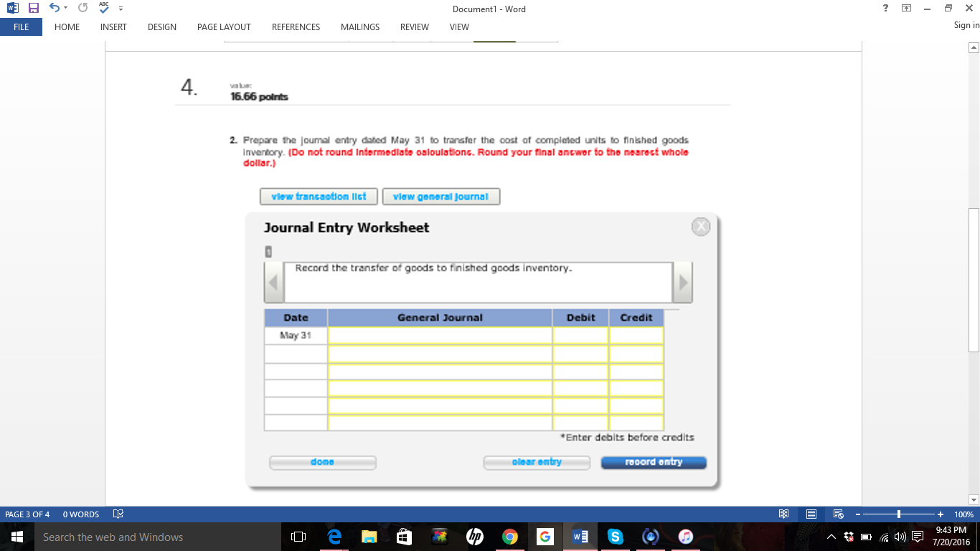This screenshot has height=551, width=980.
Task: Click the right arrow to next journal entry
Action: pyautogui.click(x=682, y=282)
